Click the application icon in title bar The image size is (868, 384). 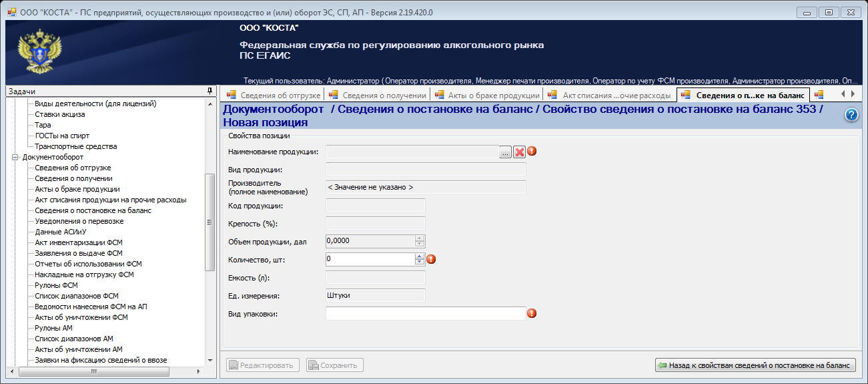point(11,11)
